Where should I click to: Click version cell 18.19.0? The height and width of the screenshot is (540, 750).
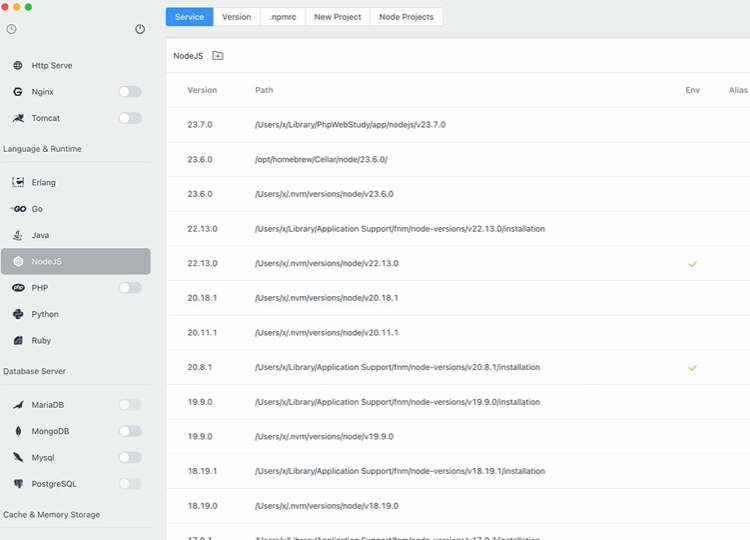click(x=202, y=506)
